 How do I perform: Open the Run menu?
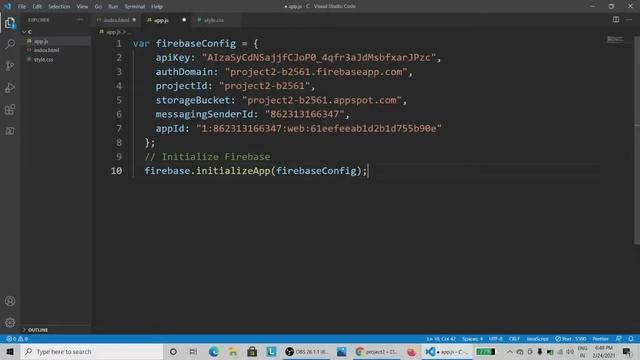(113, 7)
